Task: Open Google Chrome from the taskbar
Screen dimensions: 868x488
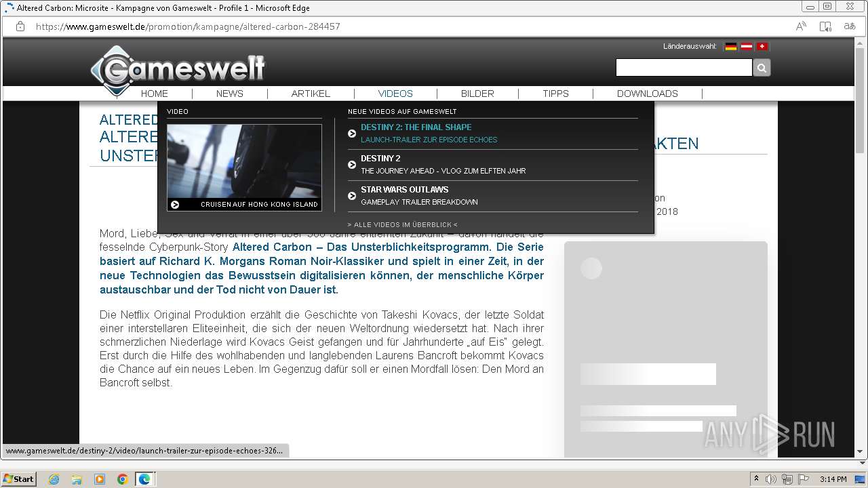Action: 122,479
